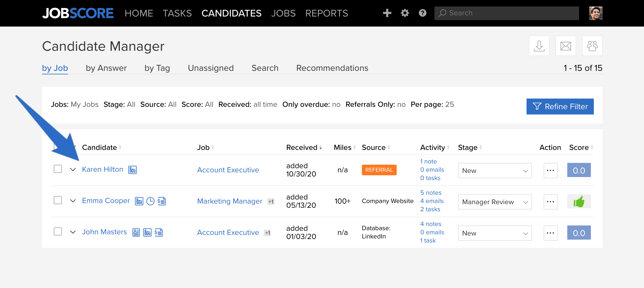Open Karen Hilton's LinkedIn icon
Screen dimensions: 644x288
133,170
